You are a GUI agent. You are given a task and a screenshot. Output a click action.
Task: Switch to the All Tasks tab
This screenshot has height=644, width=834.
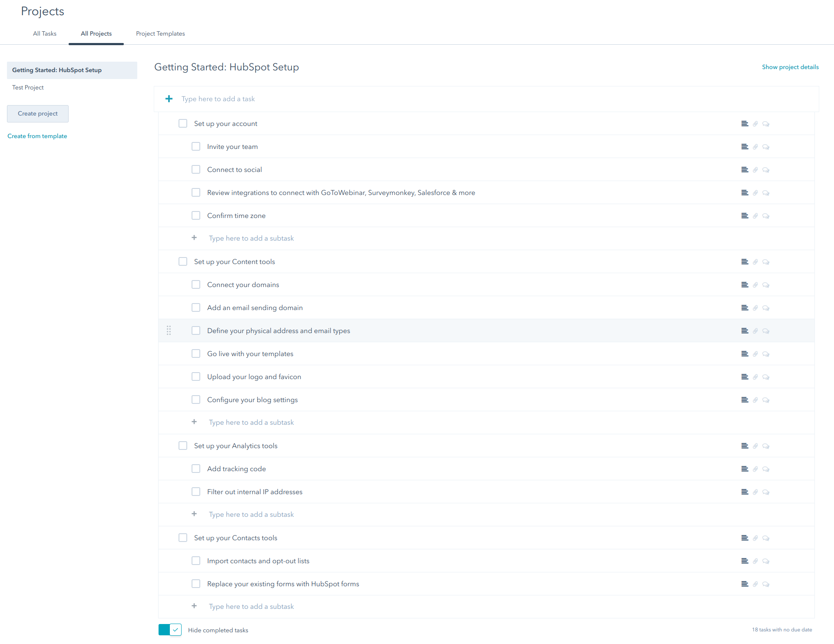pyautogui.click(x=44, y=33)
